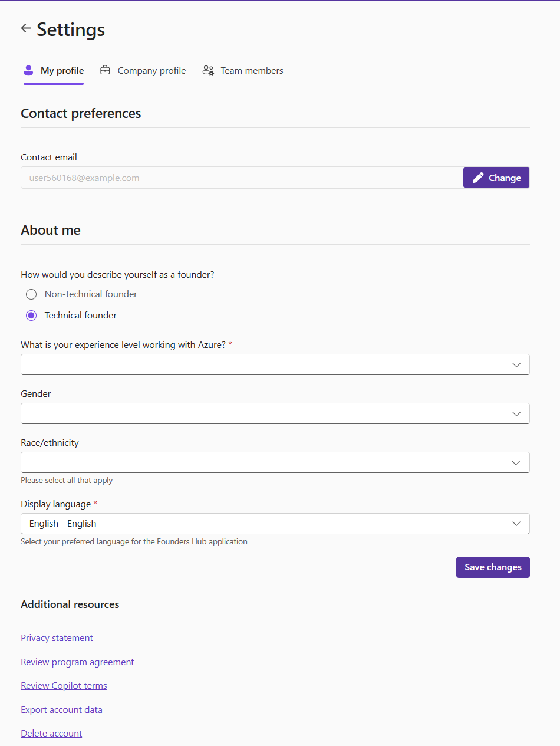
Task: Click the My profile person icon
Action: click(x=28, y=71)
